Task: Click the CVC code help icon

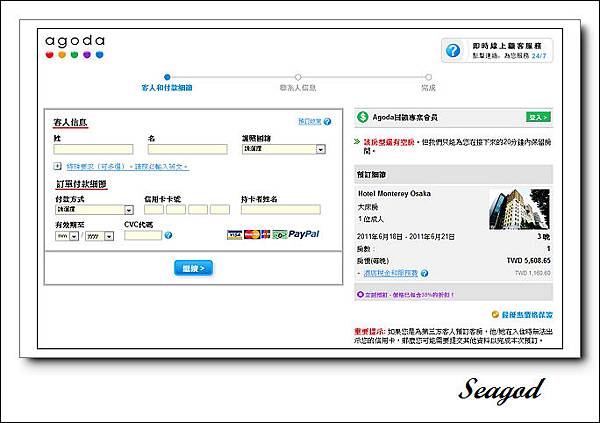Action: (x=168, y=235)
